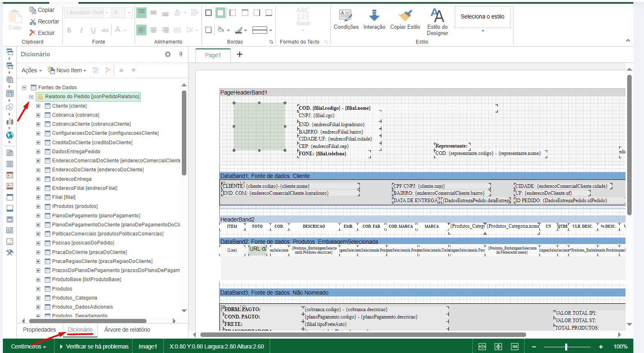Open the Dicionário panel settings gear

pyautogui.click(x=168, y=54)
